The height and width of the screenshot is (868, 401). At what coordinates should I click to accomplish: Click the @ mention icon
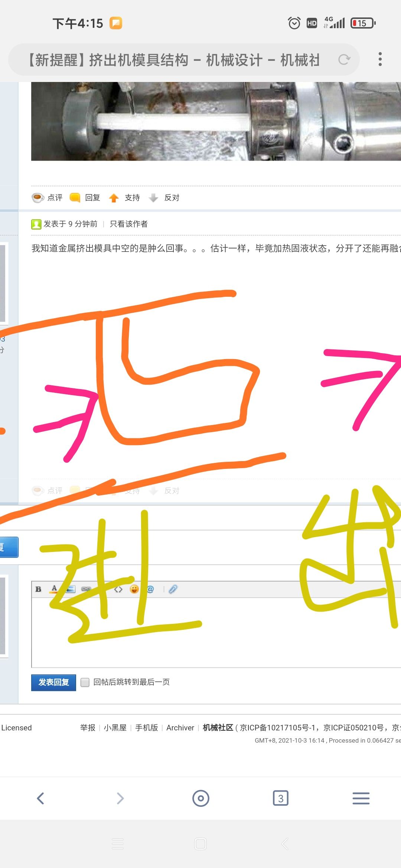point(150,589)
